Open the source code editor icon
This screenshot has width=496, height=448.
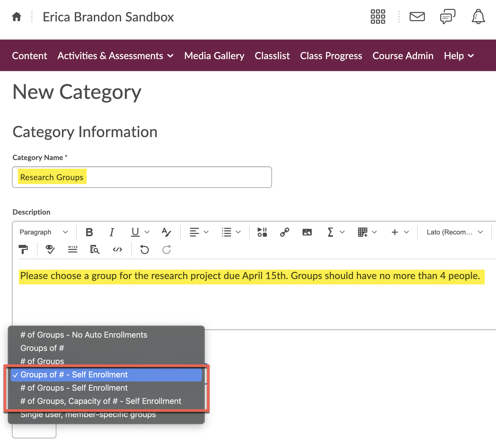(117, 249)
